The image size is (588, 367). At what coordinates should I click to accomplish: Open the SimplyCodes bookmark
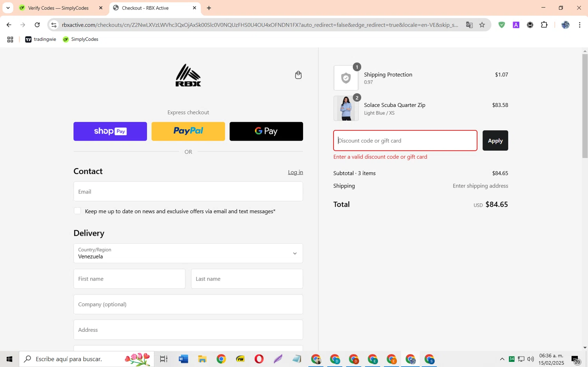point(80,39)
